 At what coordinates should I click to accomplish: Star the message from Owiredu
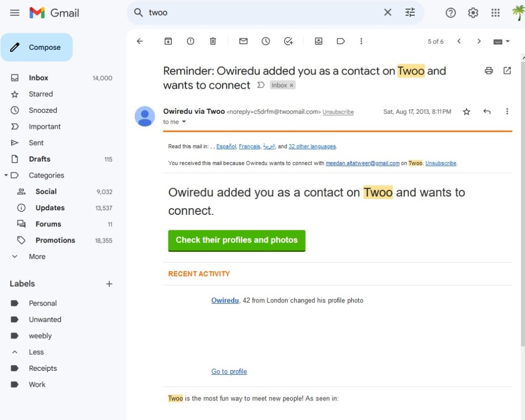(x=467, y=112)
